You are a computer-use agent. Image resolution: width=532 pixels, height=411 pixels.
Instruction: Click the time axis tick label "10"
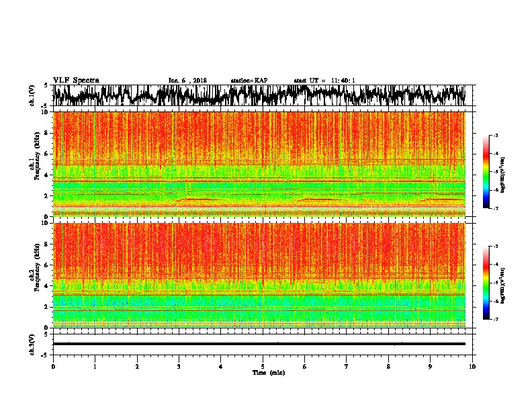pos(472,367)
